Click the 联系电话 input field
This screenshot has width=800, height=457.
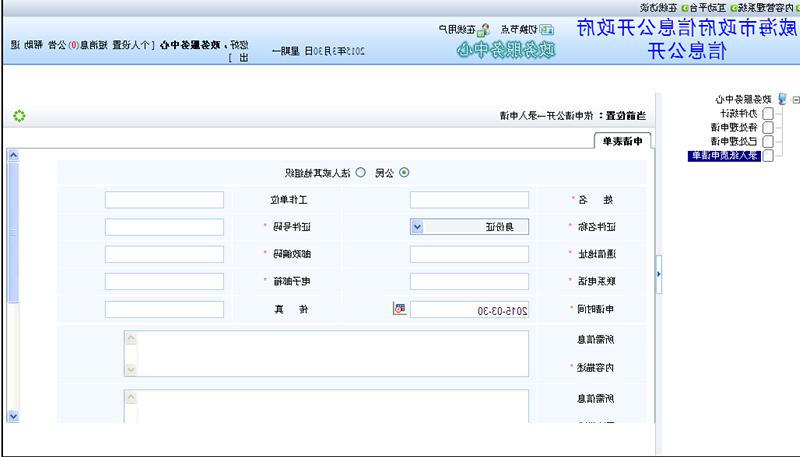pyautogui.click(x=469, y=281)
